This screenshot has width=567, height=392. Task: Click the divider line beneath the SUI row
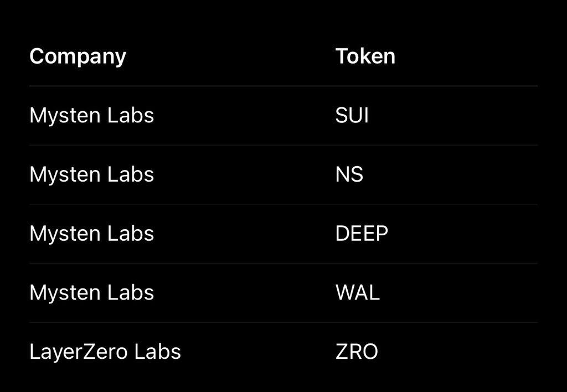tap(283, 145)
